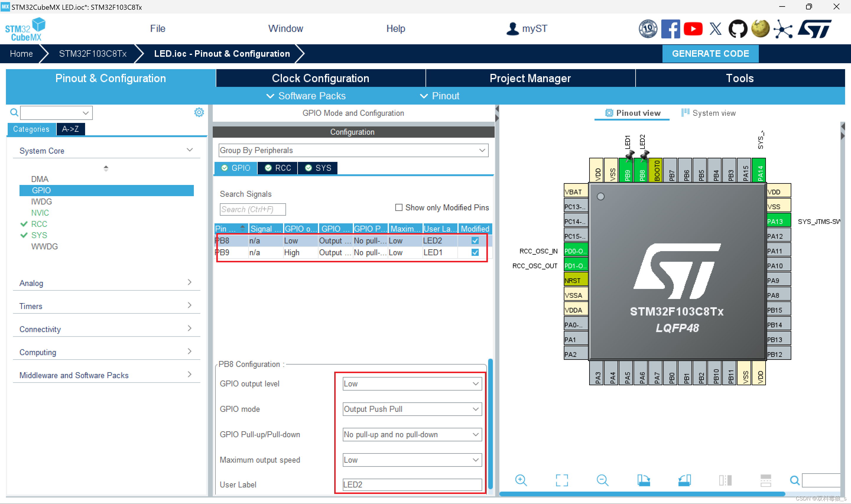
Task: Switch to System view tab
Action: 708,113
